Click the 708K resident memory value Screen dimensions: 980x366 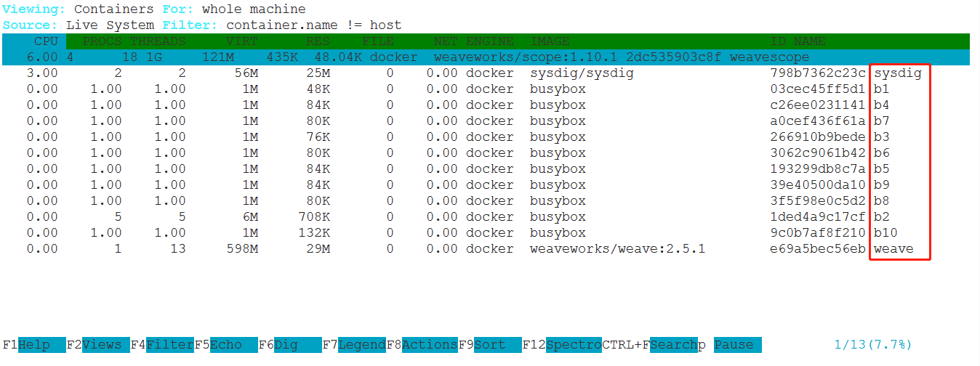(x=314, y=217)
